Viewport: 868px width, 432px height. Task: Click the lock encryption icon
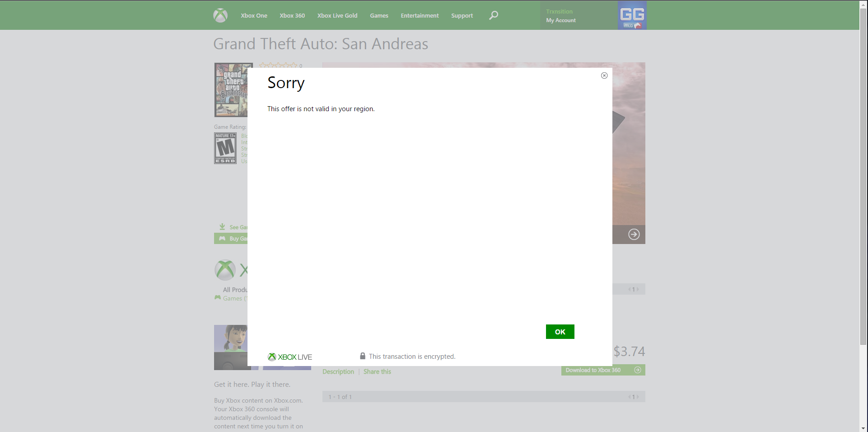363,356
